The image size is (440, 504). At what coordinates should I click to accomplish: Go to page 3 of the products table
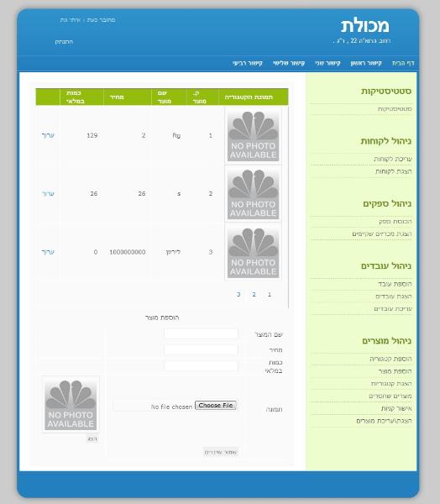pos(238,294)
